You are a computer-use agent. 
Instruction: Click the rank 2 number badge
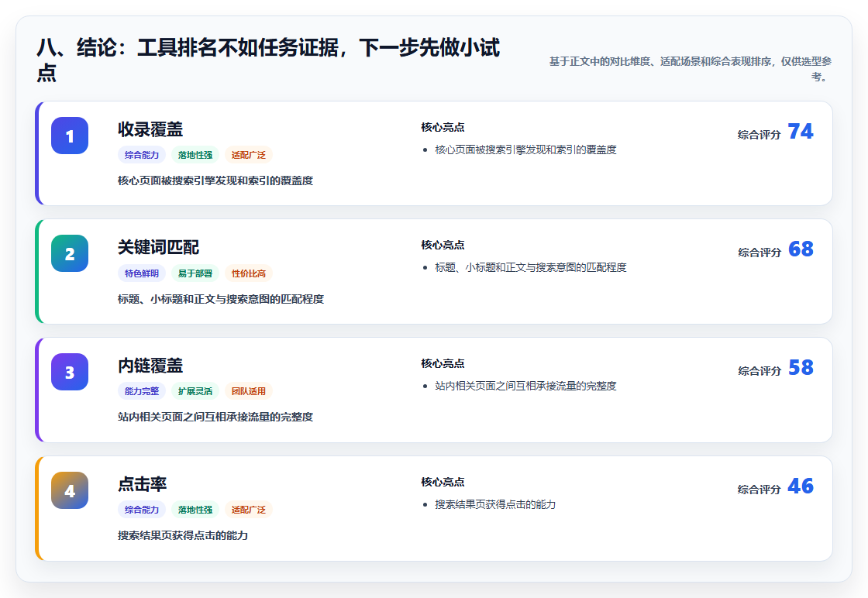pos(70,253)
